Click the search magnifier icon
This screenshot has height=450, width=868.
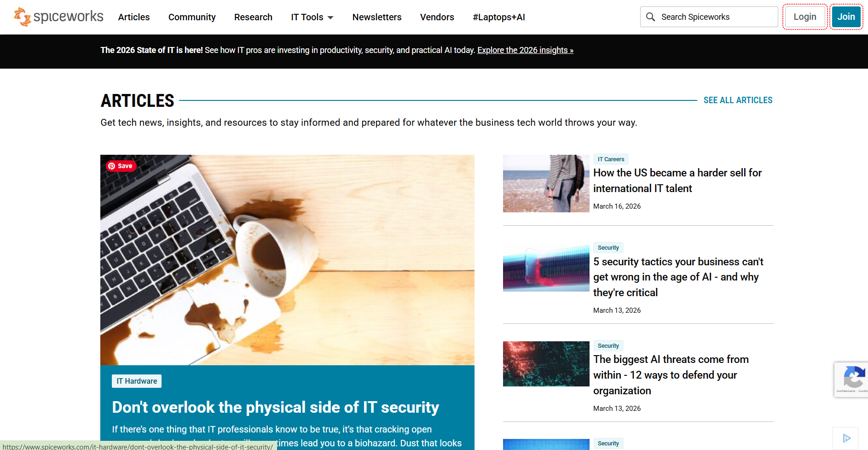tap(650, 17)
